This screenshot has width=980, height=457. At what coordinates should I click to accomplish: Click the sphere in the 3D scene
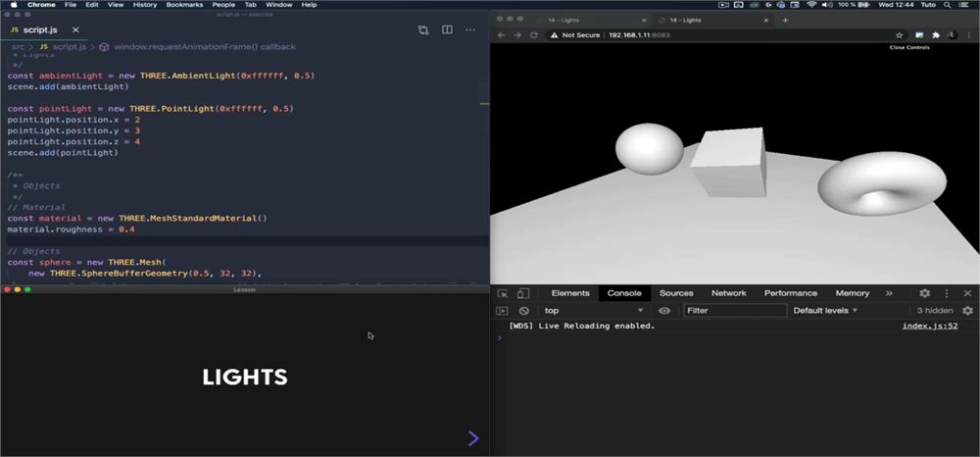coord(650,149)
